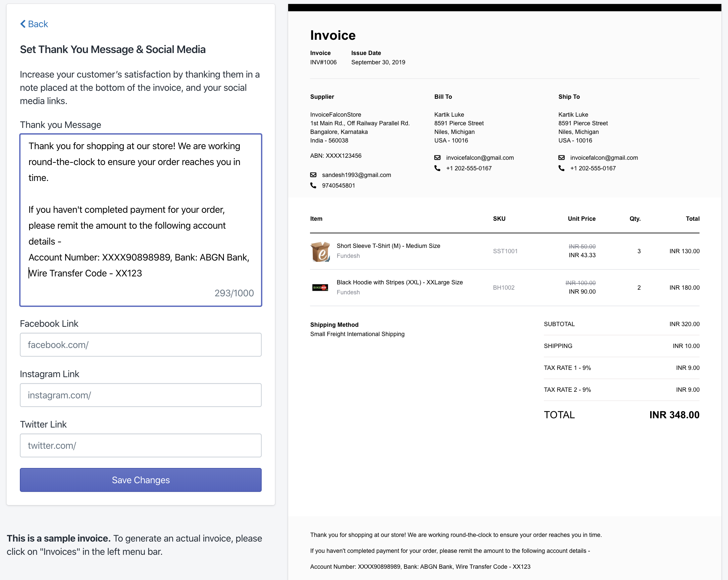Click the supplier email envelope icon
This screenshot has height=580, width=728.
click(313, 175)
